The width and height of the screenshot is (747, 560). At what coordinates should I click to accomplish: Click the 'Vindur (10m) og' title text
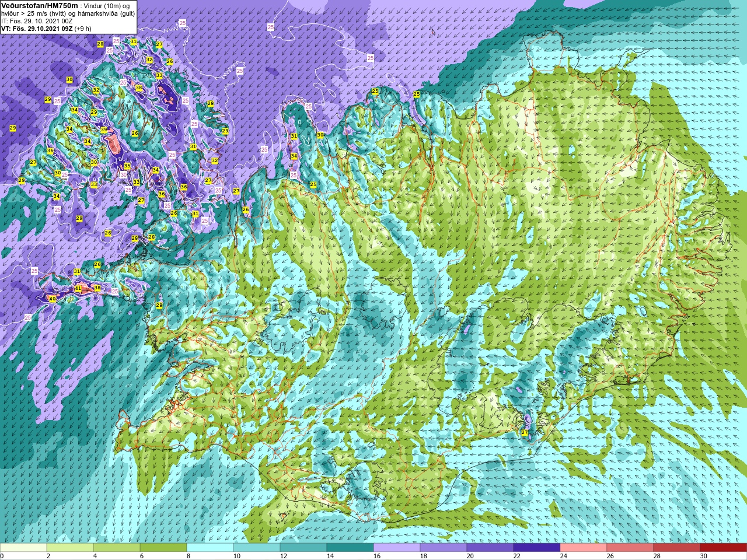tap(107, 6)
